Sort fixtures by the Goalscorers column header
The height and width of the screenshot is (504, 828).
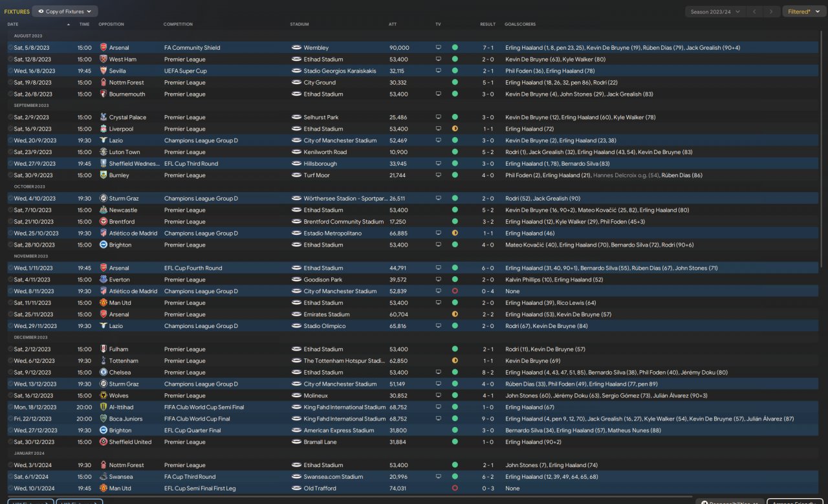(x=520, y=25)
